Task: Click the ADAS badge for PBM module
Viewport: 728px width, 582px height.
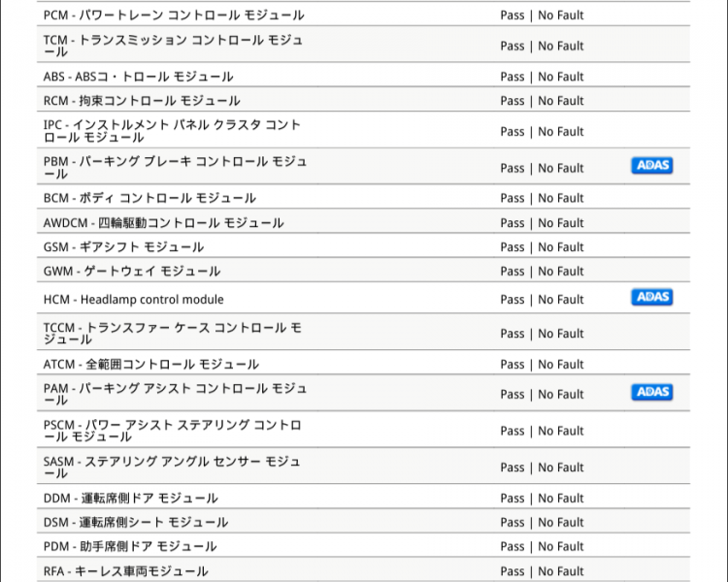Action: (x=652, y=165)
